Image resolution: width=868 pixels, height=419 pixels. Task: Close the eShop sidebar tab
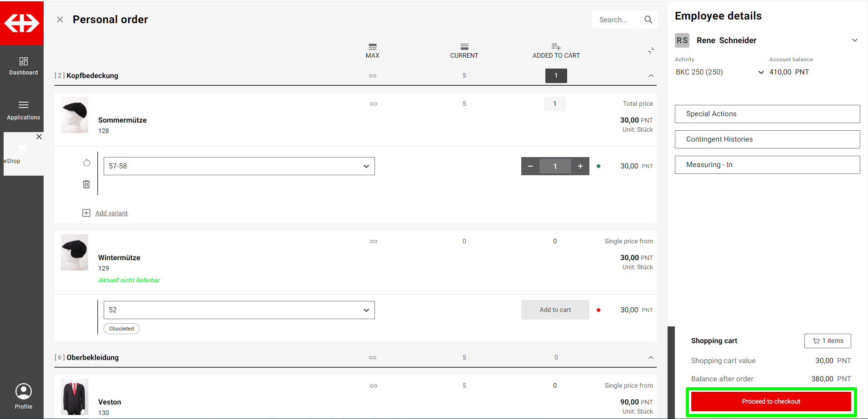point(39,137)
